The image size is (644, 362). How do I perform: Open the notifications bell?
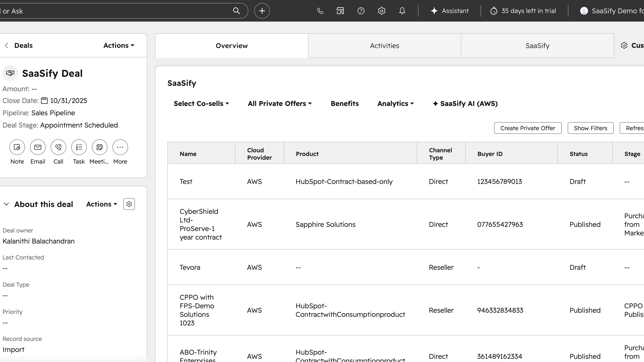click(x=402, y=11)
